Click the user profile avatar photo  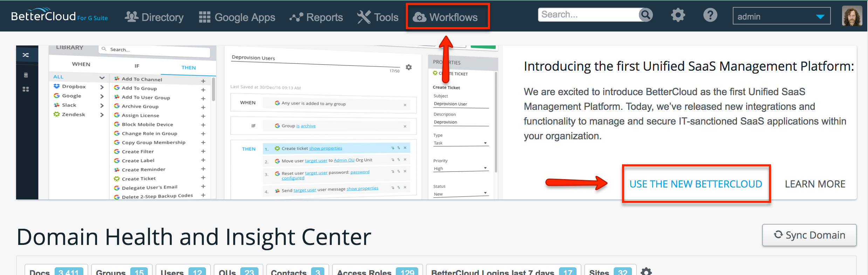852,16
